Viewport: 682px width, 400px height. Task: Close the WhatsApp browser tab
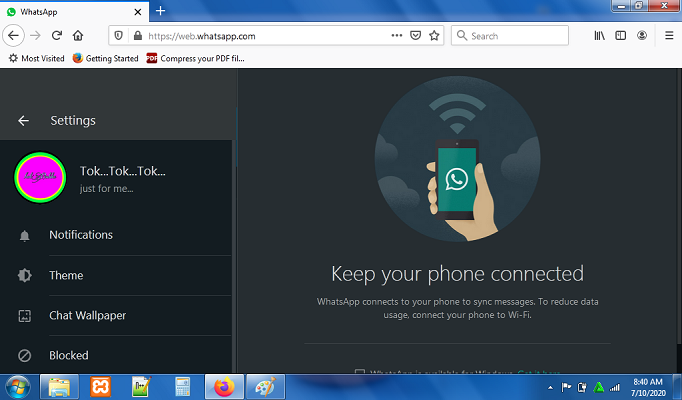click(x=137, y=12)
